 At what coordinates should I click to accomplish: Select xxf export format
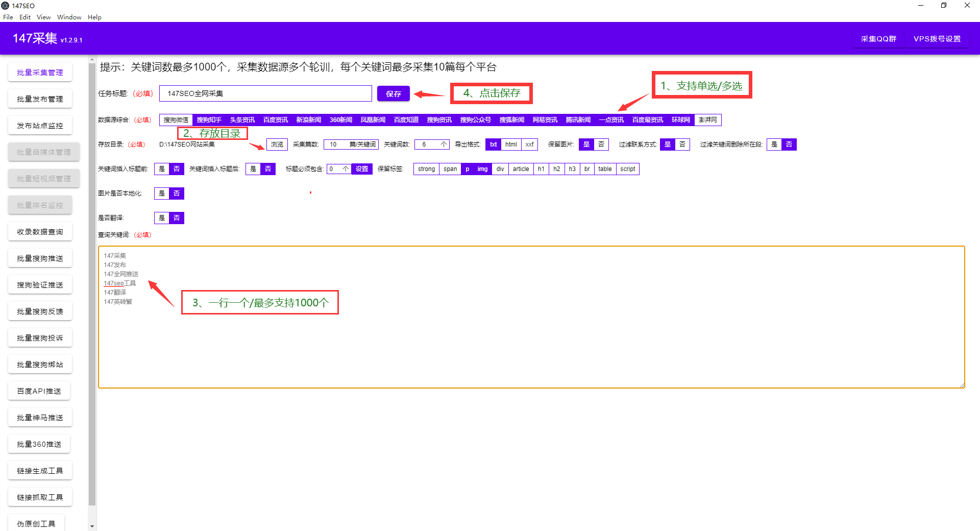click(530, 144)
